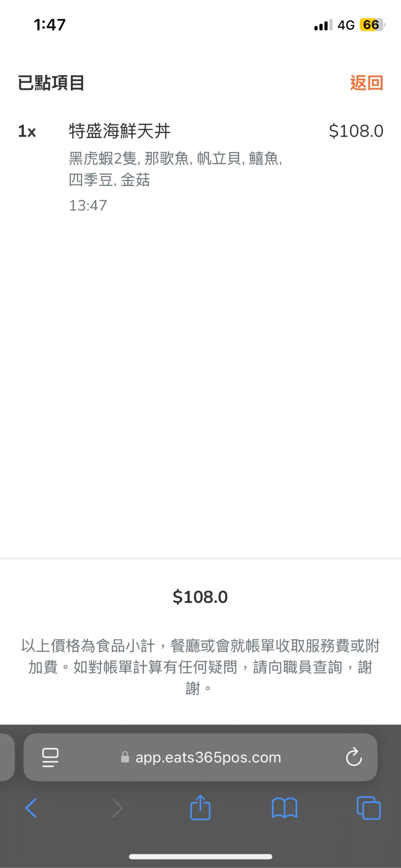
Task: Open the share sheet icon
Action: pyautogui.click(x=200, y=807)
